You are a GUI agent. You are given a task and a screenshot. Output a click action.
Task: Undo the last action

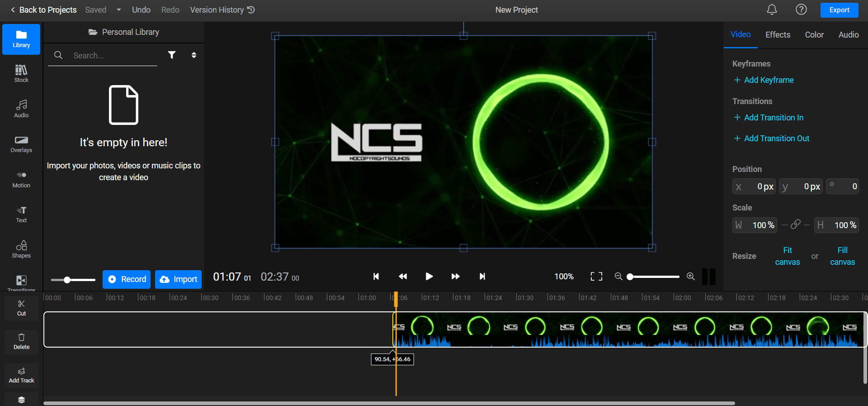[x=141, y=10]
